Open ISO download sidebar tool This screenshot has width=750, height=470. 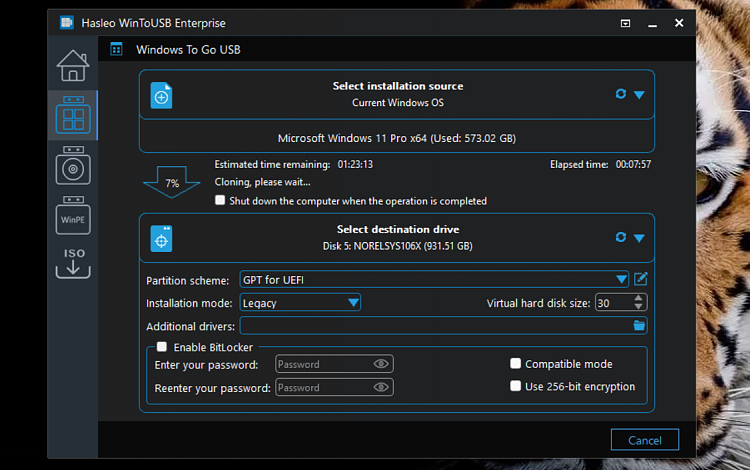click(73, 263)
